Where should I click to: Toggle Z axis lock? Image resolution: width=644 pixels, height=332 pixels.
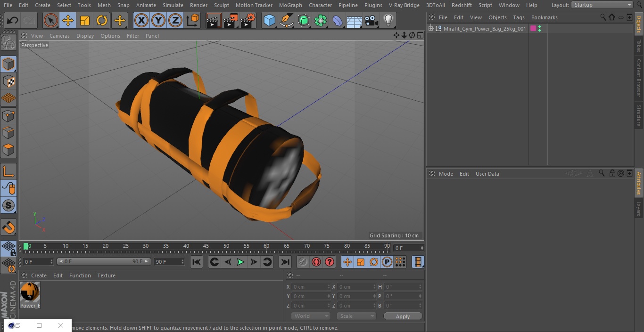[x=175, y=21]
